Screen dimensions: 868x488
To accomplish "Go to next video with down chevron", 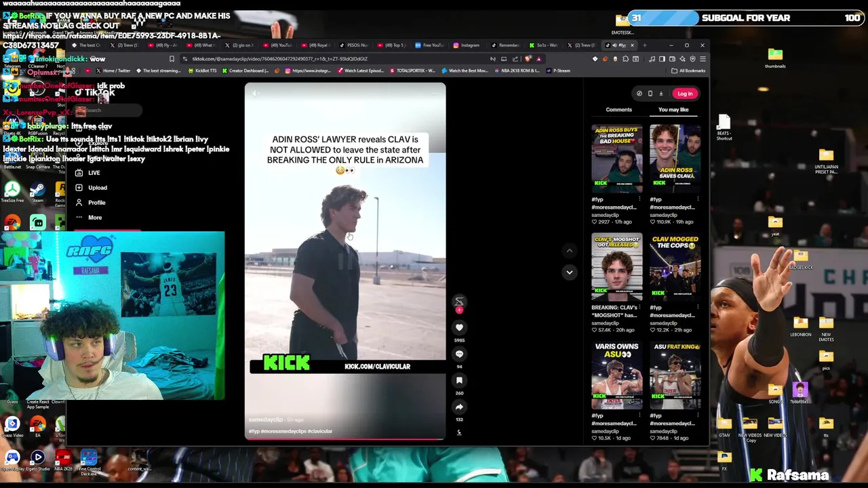I will pyautogui.click(x=570, y=272).
